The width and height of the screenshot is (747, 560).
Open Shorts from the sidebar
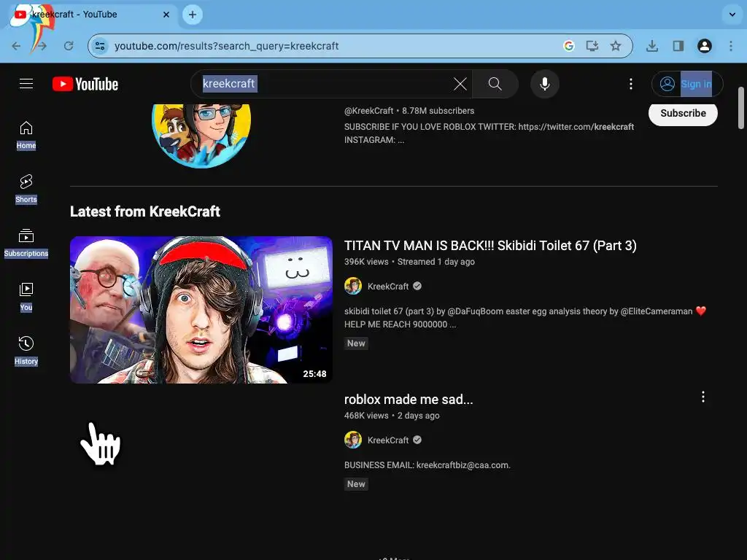(x=26, y=189)
